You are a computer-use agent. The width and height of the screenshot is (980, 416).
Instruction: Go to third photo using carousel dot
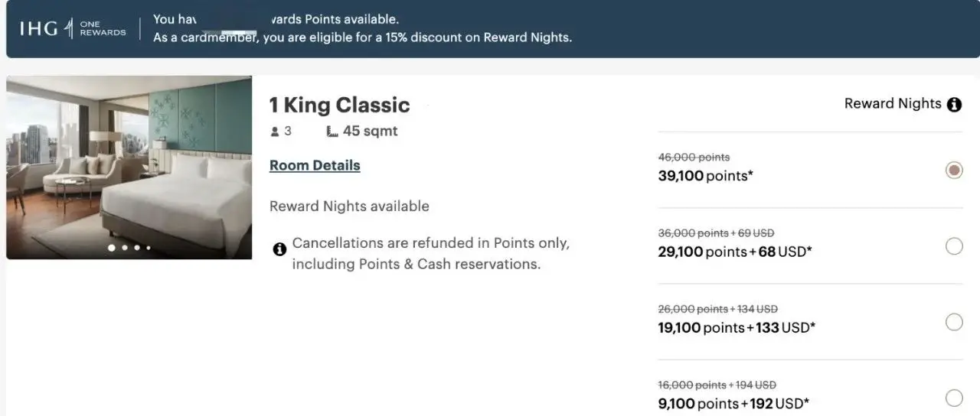click(x=137, y=248)
